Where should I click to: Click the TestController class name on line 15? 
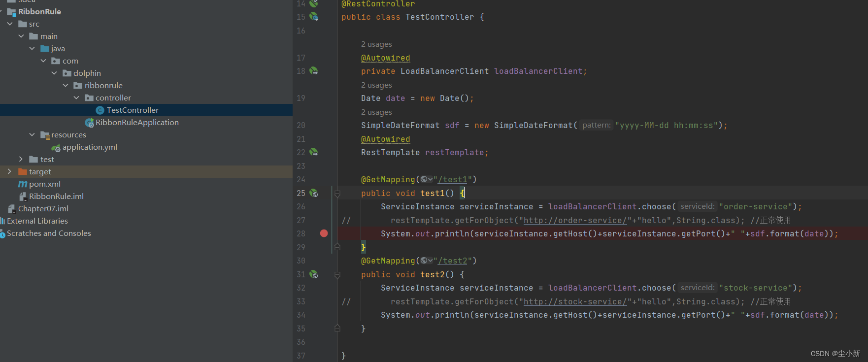tap(440, 17)
